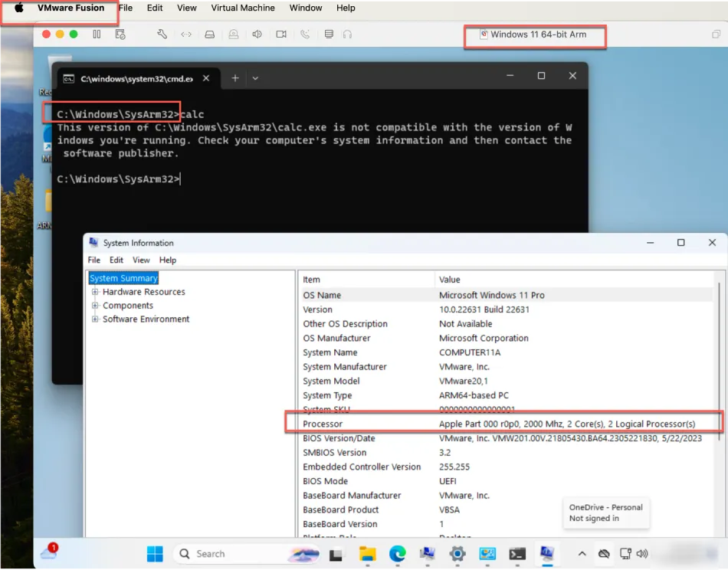Open the snapshot manager icon
Viewport: 728px width, 570px height.
pos(120,34)
